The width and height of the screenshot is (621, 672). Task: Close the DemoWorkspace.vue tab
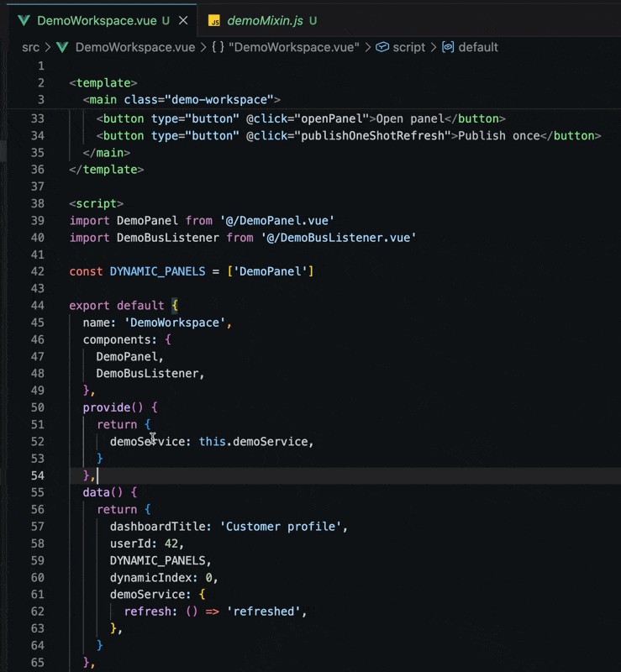coord(183,20)
